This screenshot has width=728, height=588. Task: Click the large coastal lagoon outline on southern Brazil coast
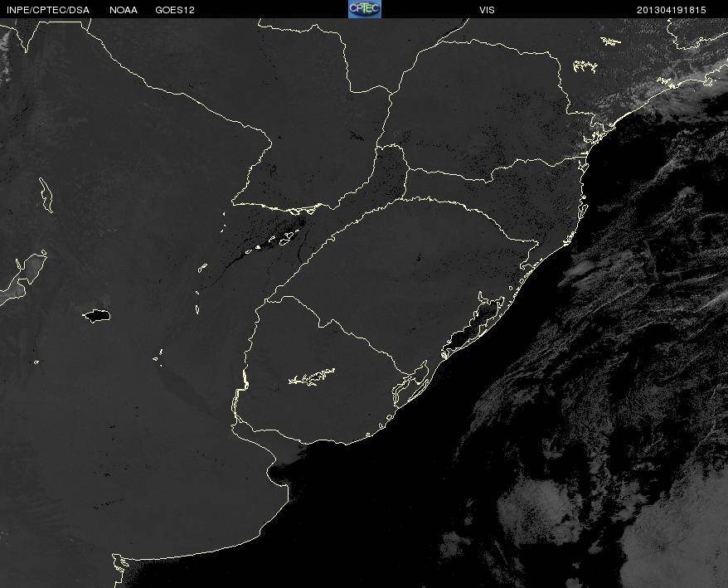point(473,325)
